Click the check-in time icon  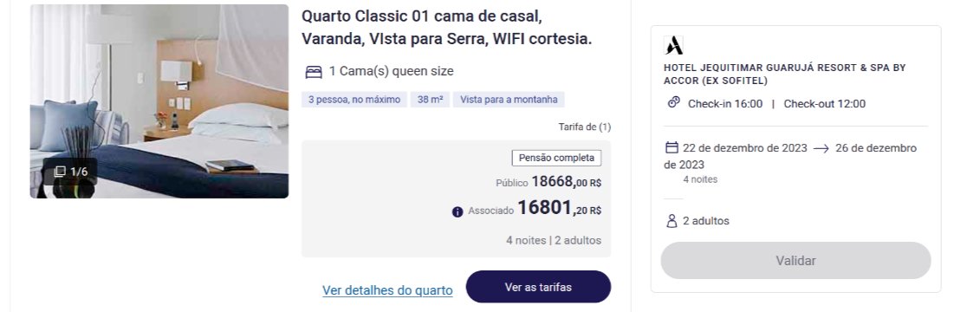click(674, 102)
